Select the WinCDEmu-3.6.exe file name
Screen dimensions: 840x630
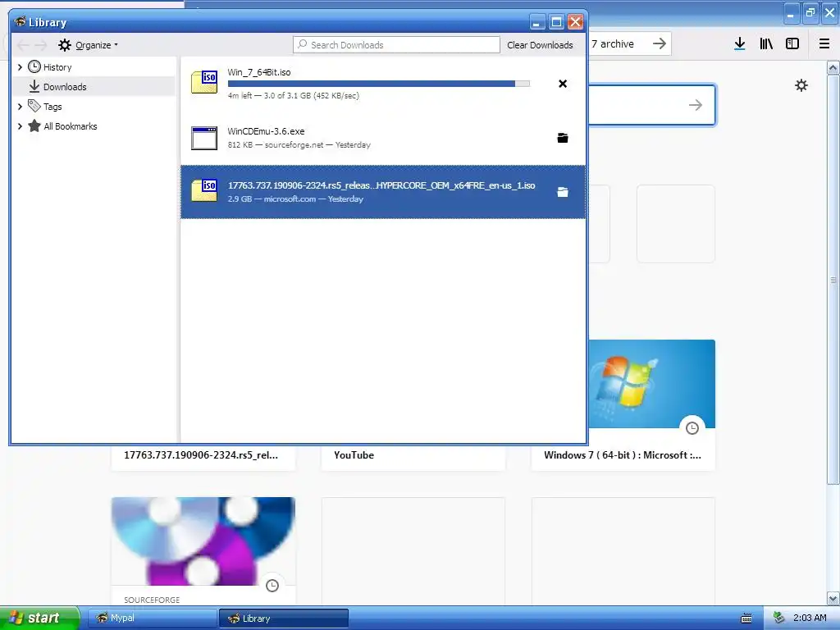click(x=267, y=131)
